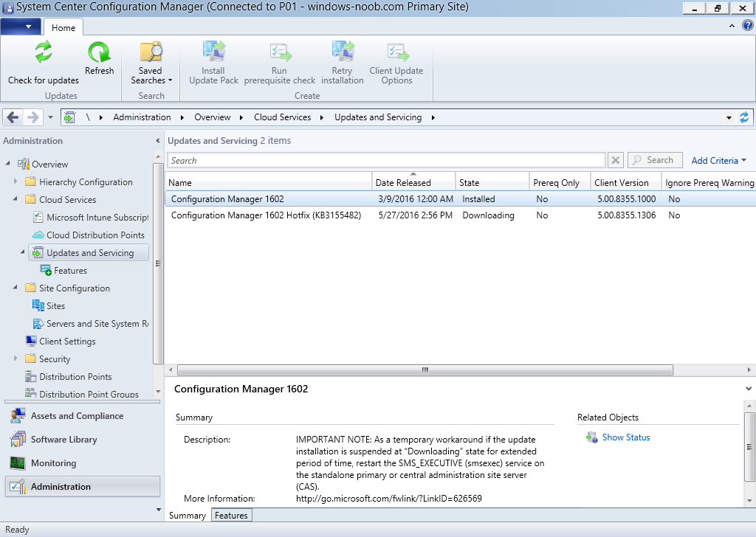This screenshot has height=537, width=756.
Task: Minimize the ribbon with the caret
Action: click(x=732, y=26)
